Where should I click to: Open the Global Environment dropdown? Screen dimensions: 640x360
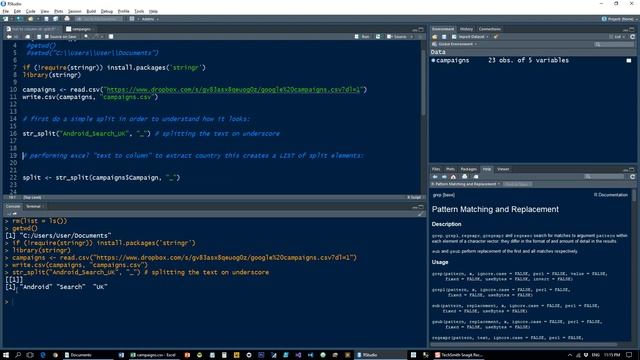click(455, 44)
